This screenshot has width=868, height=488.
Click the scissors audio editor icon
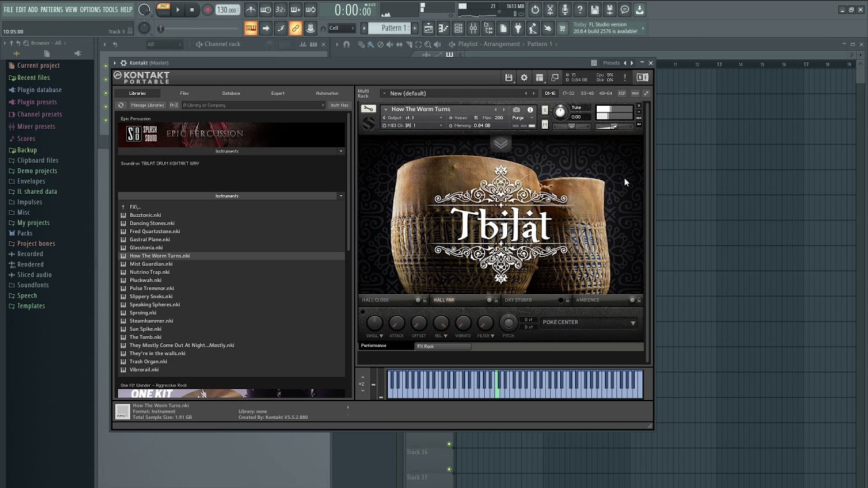click(x=550, y=9)
